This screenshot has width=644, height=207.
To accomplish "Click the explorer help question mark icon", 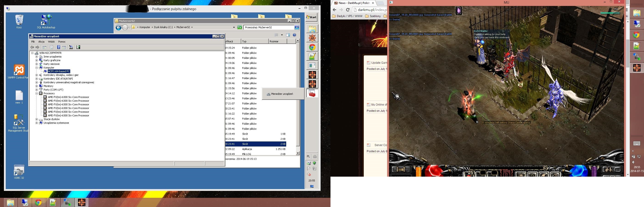I will coord(294,35).
